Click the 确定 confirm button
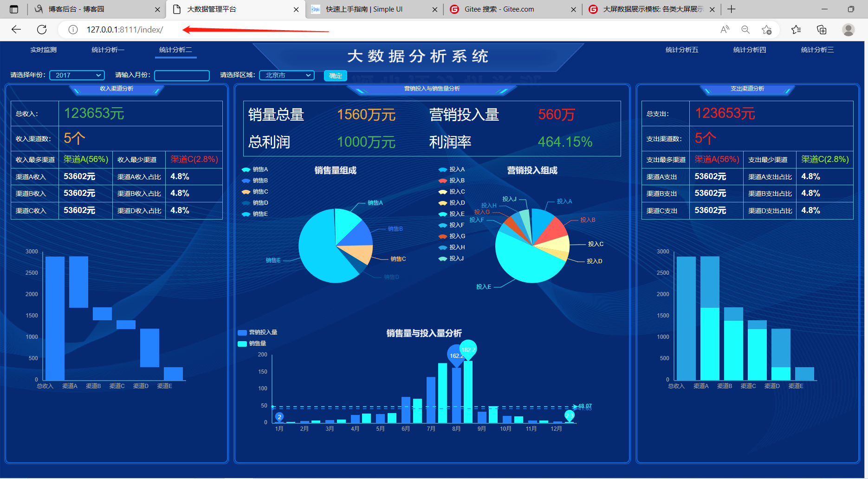Viewport: 868px width, 479px height. tap(336, 76)
